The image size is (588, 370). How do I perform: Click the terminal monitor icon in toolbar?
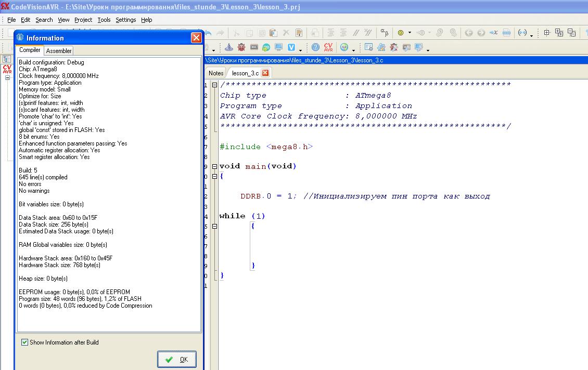click(x=279, y=47)
